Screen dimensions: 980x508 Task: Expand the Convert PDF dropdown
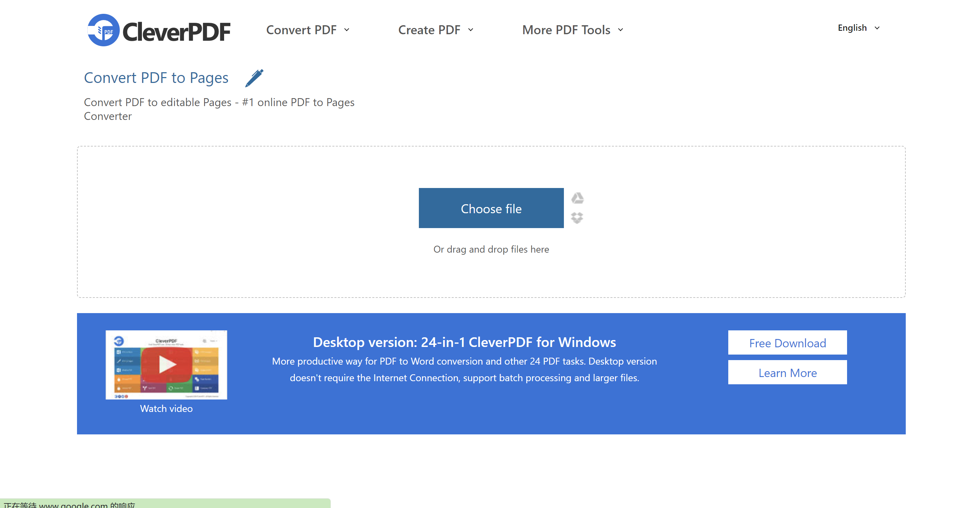point(301,30)
